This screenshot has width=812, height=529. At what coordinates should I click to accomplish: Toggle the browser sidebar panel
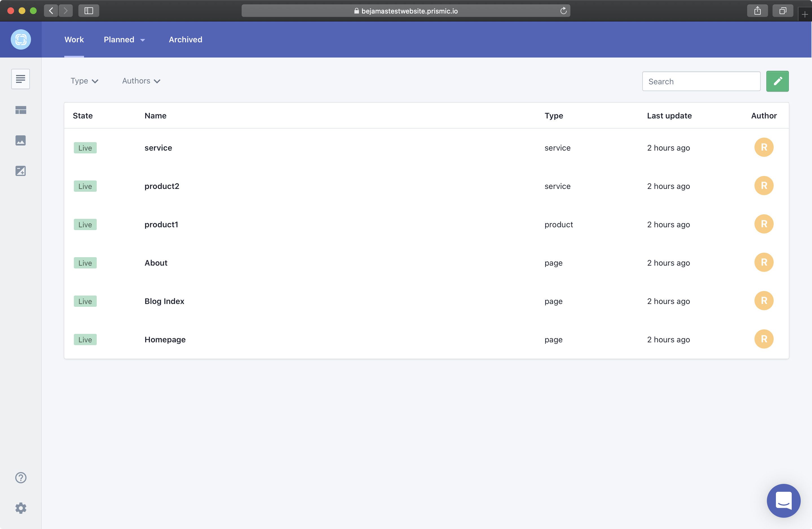(x=88, y=11)
